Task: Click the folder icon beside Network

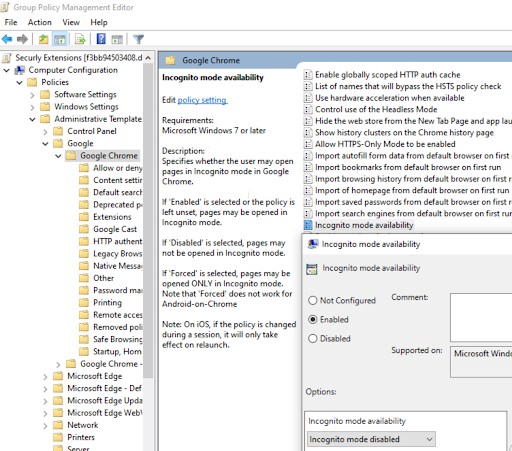Action: 58,425
